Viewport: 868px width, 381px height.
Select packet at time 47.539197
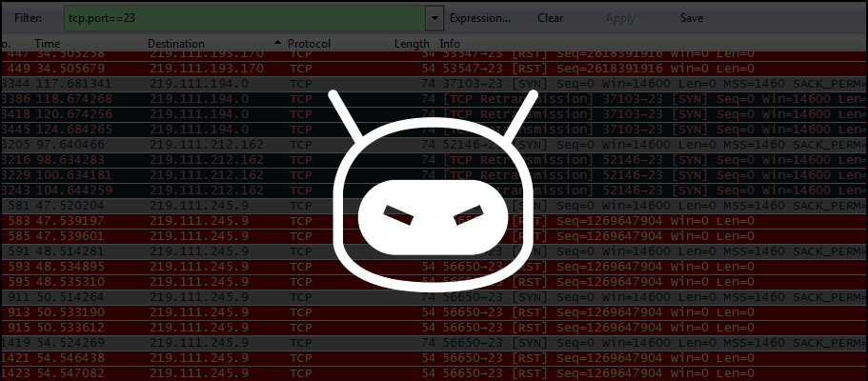click(434, 221)
